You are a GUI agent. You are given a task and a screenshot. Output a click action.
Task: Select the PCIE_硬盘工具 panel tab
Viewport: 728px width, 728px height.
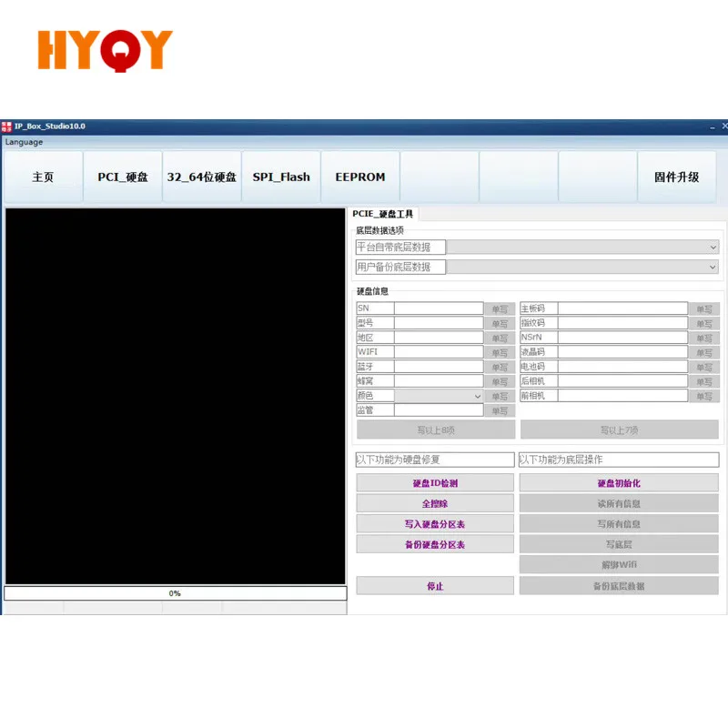click(x=382, y=214)
